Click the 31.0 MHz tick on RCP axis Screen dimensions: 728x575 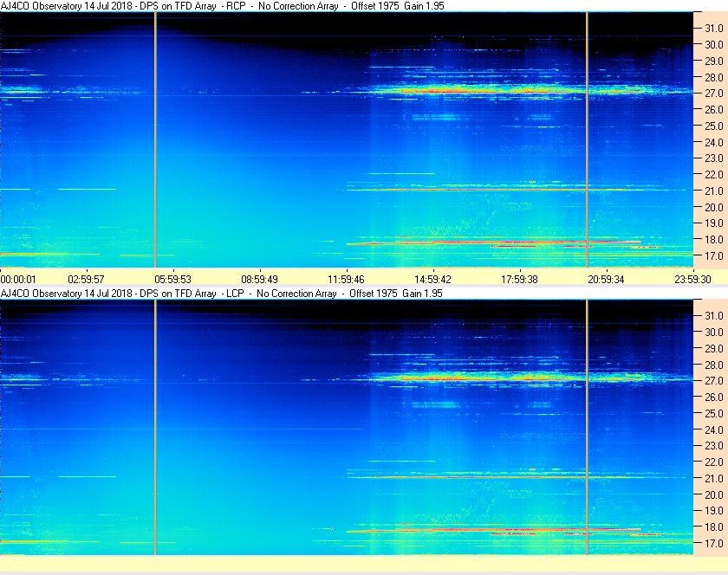click(x=713, y=29)
